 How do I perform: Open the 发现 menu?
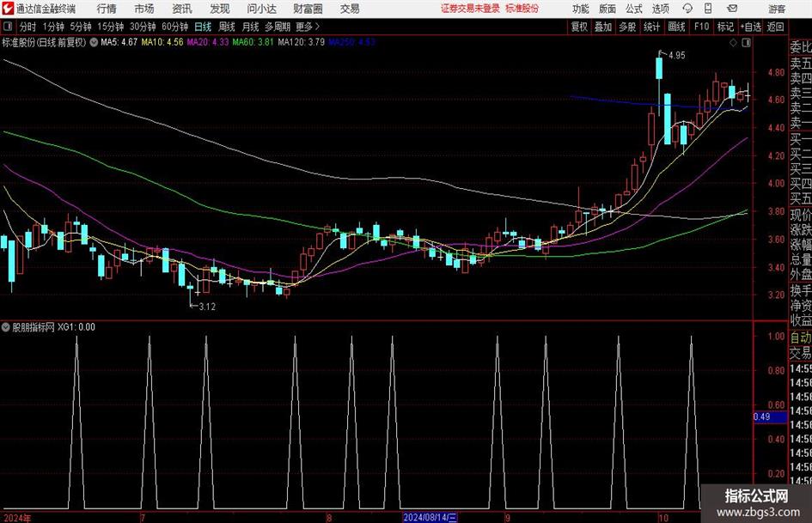coord(220,9)
